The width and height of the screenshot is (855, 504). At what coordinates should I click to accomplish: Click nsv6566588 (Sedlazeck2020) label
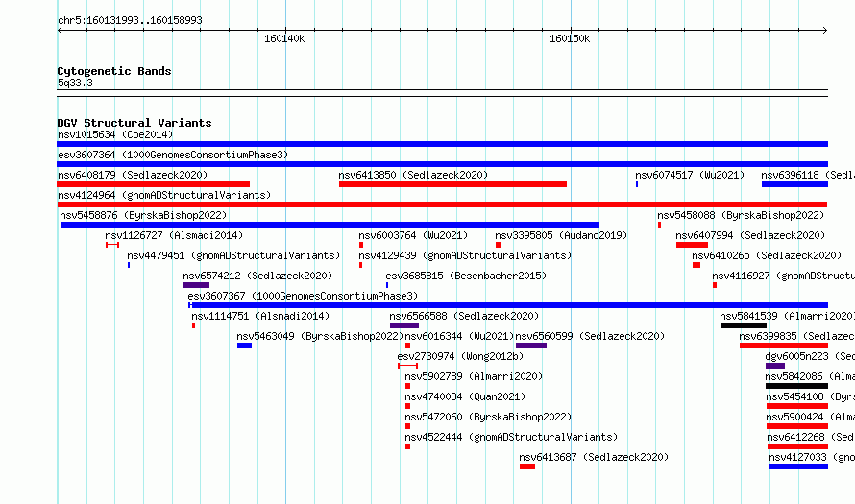tap(464, 316)
